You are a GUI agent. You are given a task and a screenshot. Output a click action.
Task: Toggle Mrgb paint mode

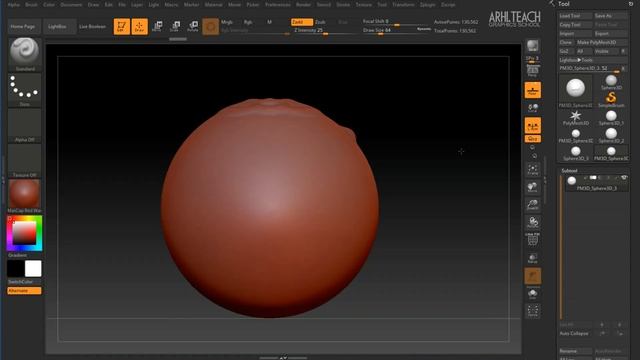click(x=227, y=22)
